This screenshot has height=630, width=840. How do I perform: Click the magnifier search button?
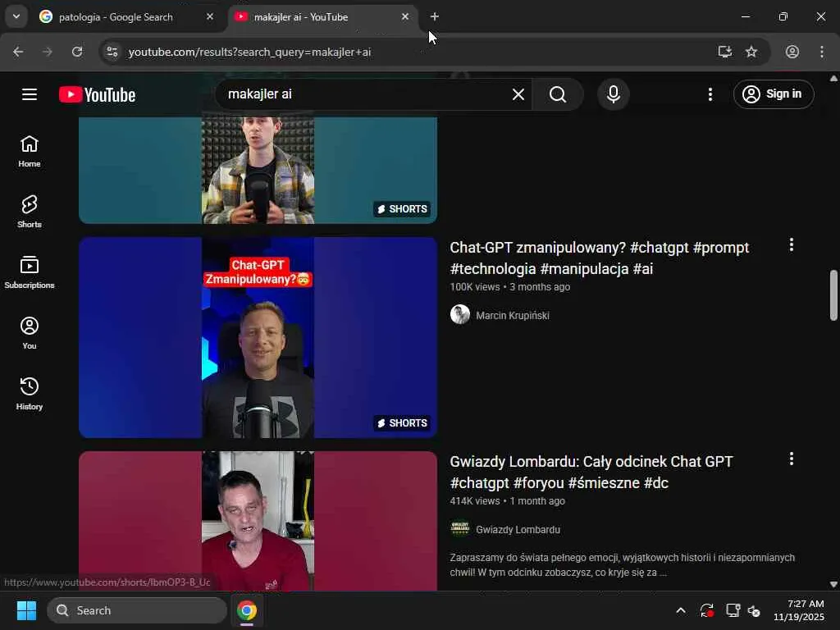click(x=558, y=94)
